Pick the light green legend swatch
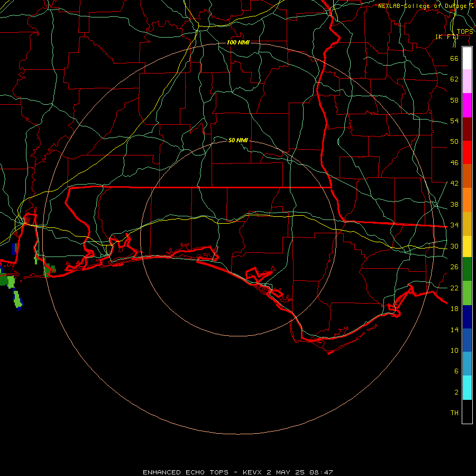This screenshot has width=476, height=476. tap(467, 293)
